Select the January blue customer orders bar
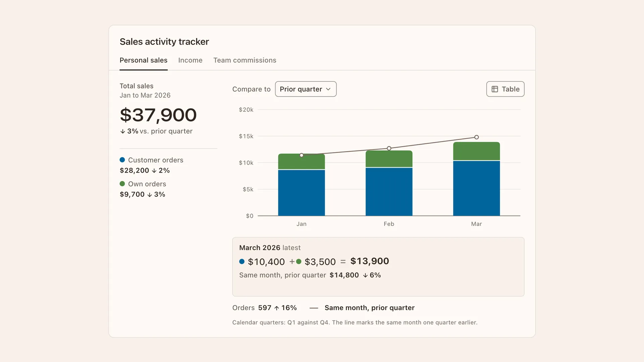The height and width of the screenshot is (362, 644). pyautogui.click(x=301, y=193)
